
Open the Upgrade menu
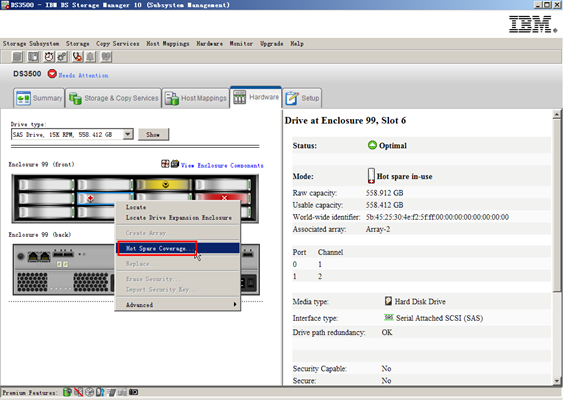(x=272, y=43)
